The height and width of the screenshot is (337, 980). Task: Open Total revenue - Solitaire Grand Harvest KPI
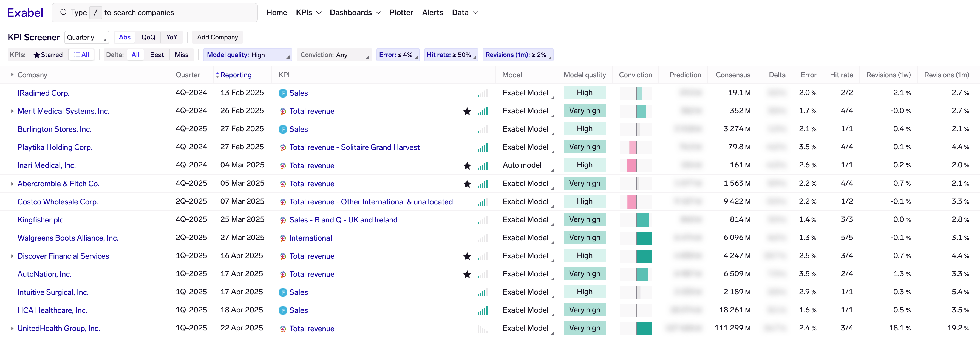click(355, 147)
